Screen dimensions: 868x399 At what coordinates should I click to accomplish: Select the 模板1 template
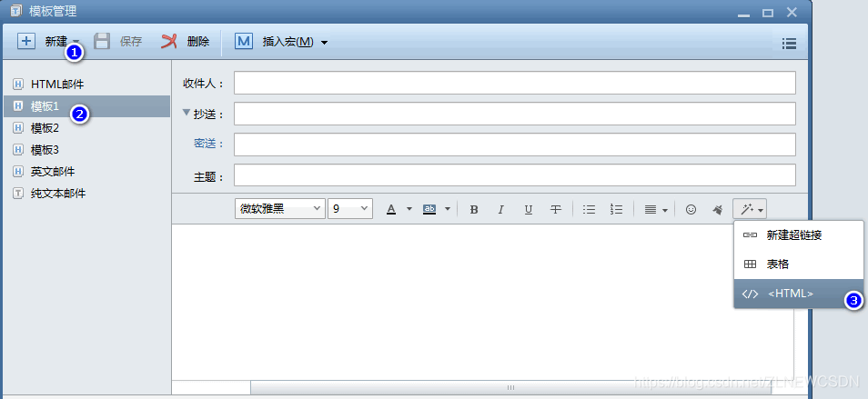pos(87,106)
